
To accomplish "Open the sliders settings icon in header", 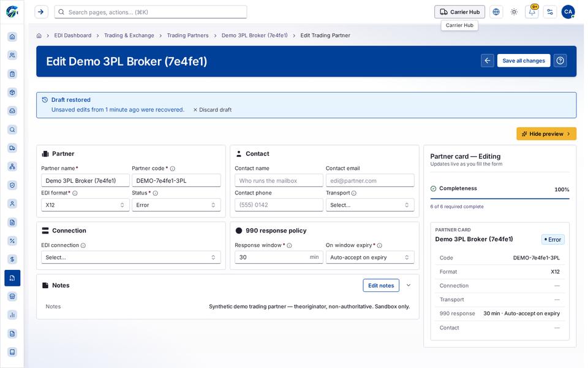I will (550, 12).
